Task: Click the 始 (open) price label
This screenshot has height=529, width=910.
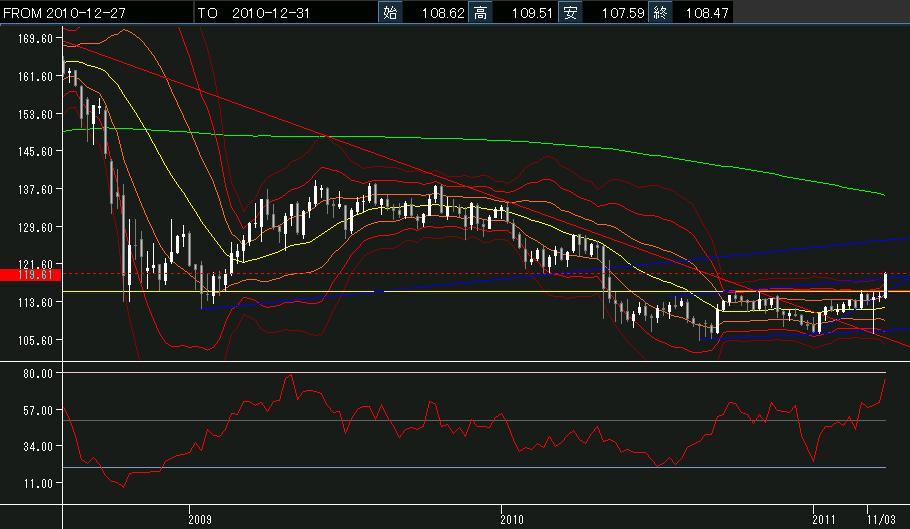Action: pyautogui.click(x=389, y=12)
